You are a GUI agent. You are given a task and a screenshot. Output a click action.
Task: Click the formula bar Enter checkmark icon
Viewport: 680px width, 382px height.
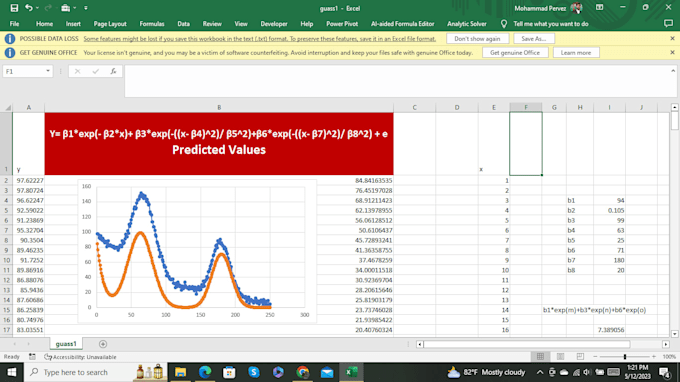[95, 71]
